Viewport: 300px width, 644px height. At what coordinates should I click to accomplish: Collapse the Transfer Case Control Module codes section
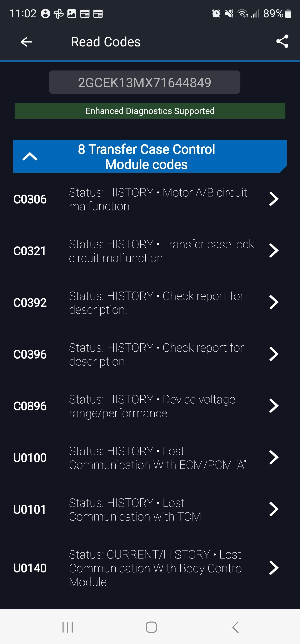[x=30, y=156]
